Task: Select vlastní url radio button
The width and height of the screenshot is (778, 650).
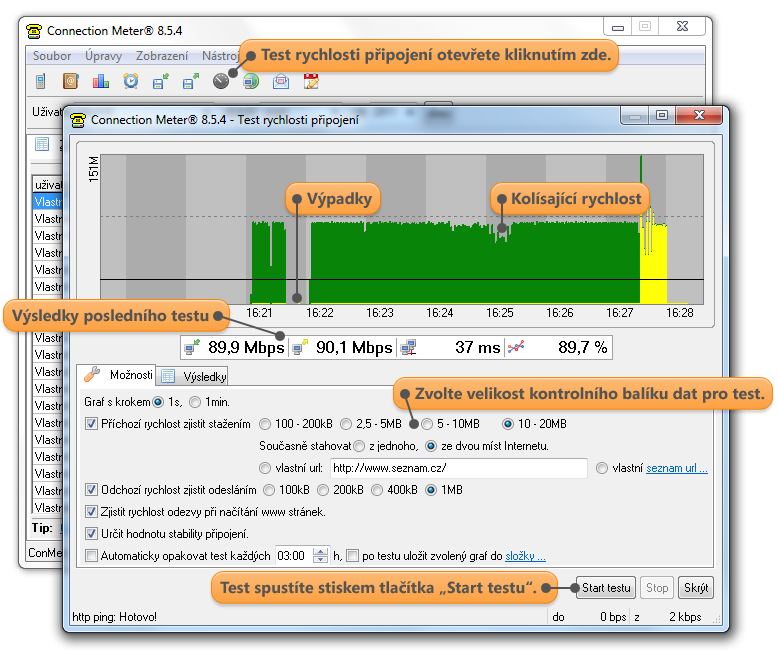Action: point(265,468)
